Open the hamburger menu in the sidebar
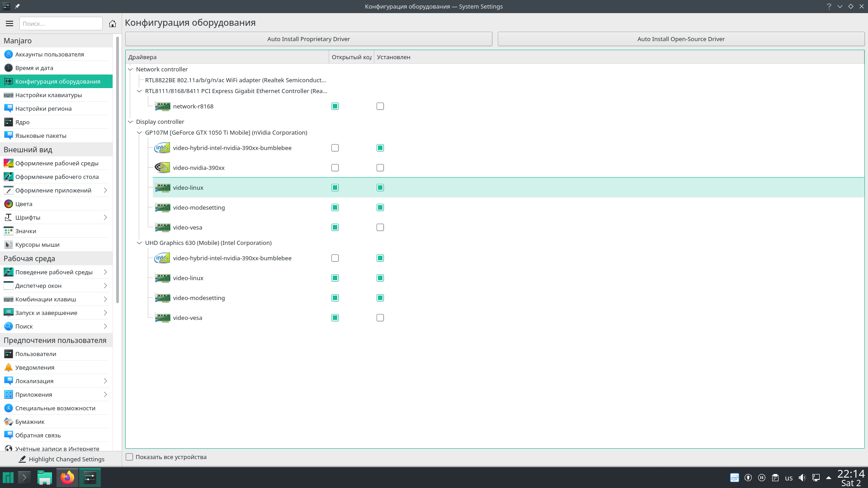The width and height of the screenshot is (868, 488). click(9, 23)
